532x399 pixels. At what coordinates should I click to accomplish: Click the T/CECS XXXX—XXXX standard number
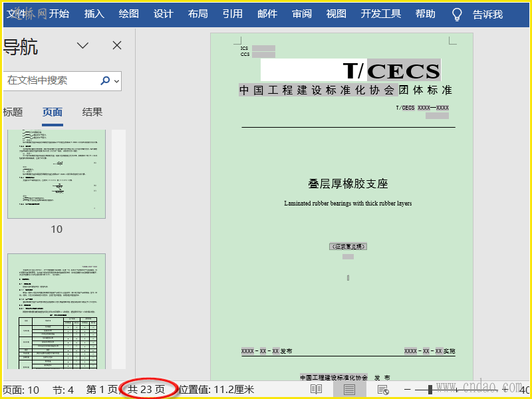pyautogui.click(x=422, y=108)
